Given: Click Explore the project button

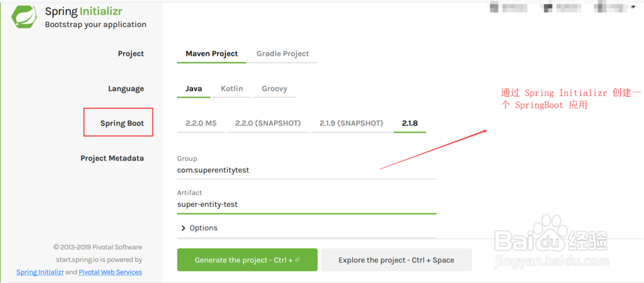Looking at the screenshot, I should (396, 260).
